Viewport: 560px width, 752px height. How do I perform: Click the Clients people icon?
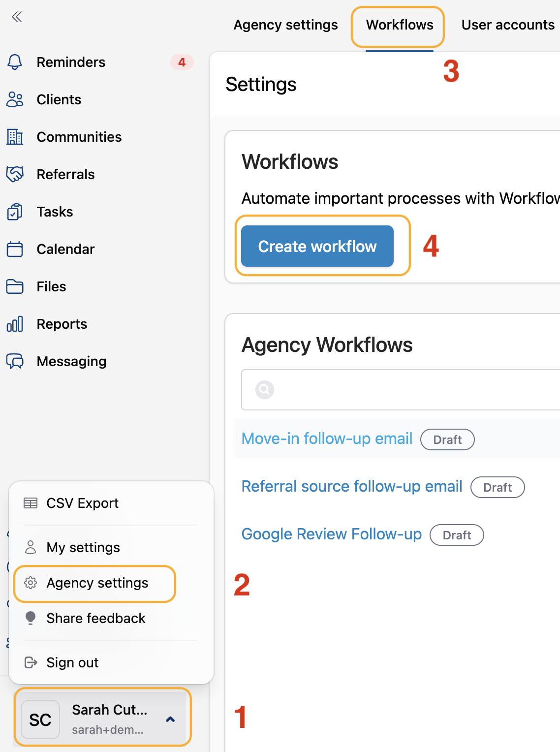(15, 99)
